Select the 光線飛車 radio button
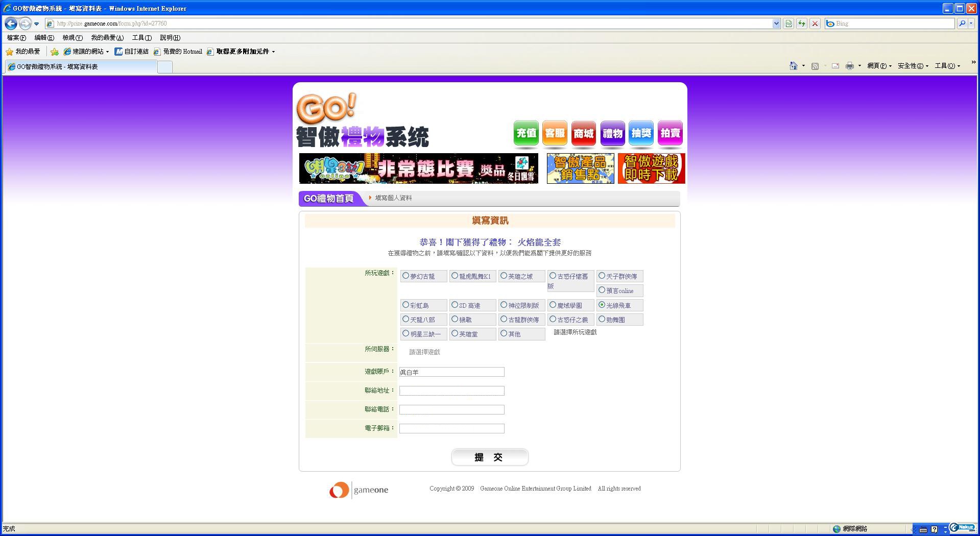The width and height of the screenshot is (980, 536). coord(602,305)
